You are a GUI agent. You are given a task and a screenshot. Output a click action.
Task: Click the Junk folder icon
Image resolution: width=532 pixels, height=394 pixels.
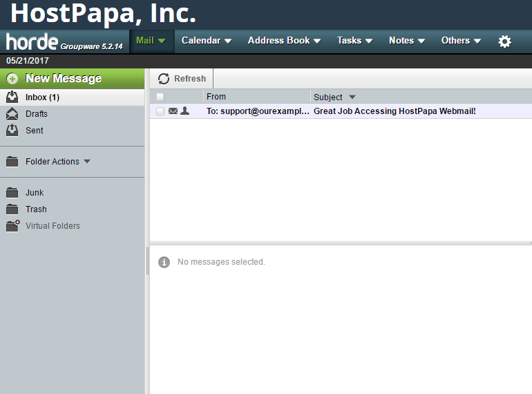(x=12, y=193)
